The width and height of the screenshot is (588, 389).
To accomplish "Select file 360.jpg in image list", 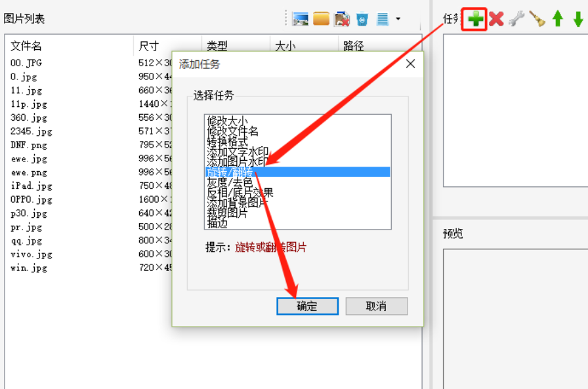I will coord(29,117).
